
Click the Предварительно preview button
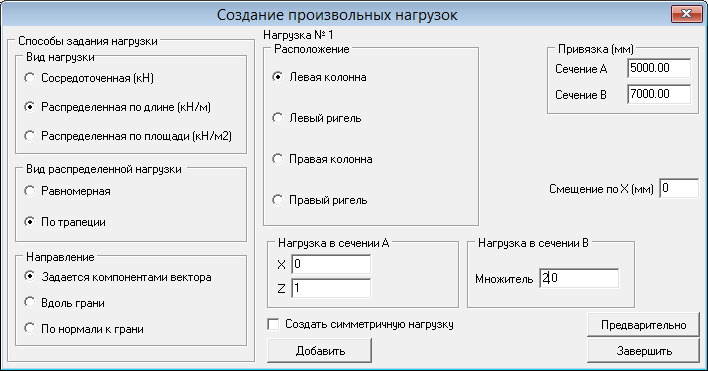(x=643, y=325)
